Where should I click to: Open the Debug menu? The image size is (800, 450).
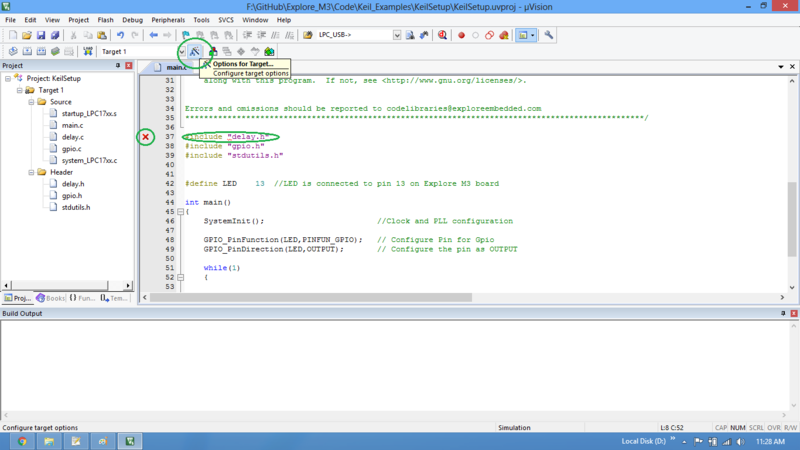tap(133, 20)
